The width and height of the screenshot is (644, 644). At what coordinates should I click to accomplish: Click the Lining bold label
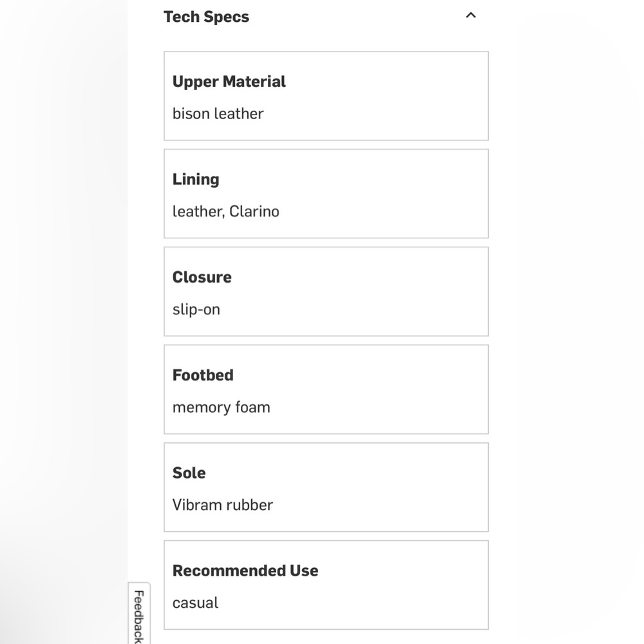196,180
